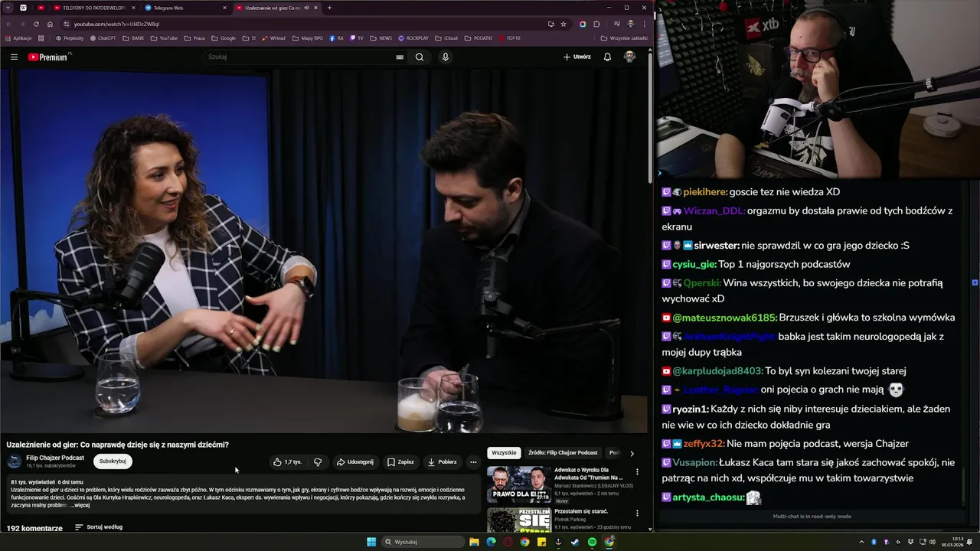Image resolution: width=980 pixels, height=551 pixels.
Task: Start voice search with the microphone icon
Action: 445,57
